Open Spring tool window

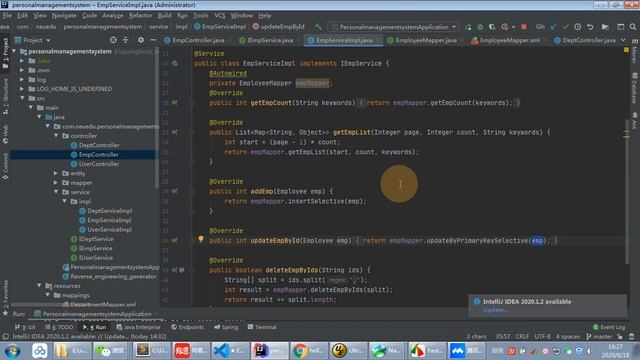(x=226, y=327)
